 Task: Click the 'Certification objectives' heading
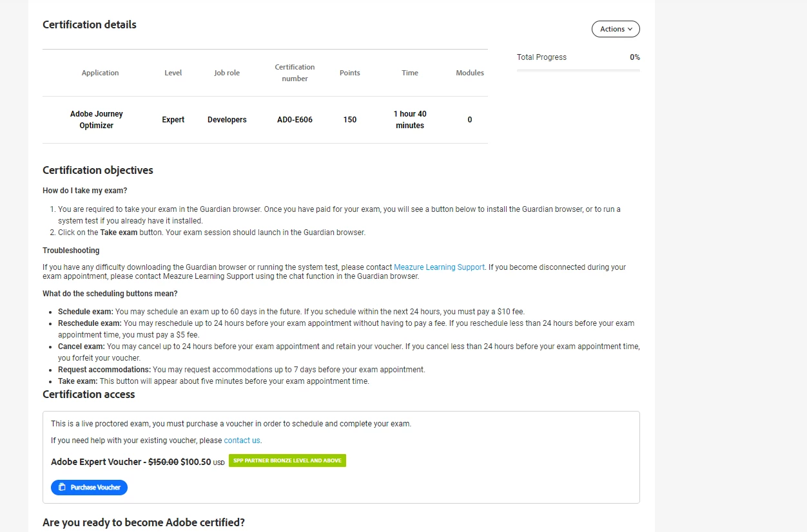tap(98, 171)
